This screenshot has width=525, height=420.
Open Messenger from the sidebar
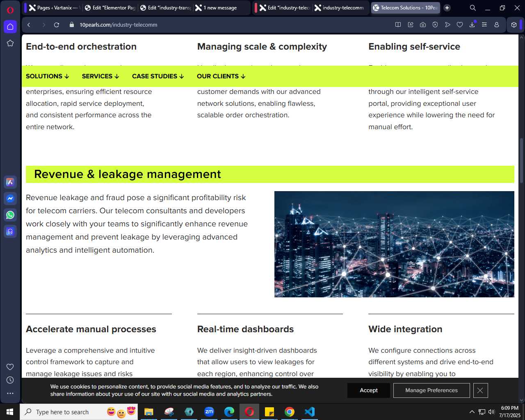coord(10,199)
